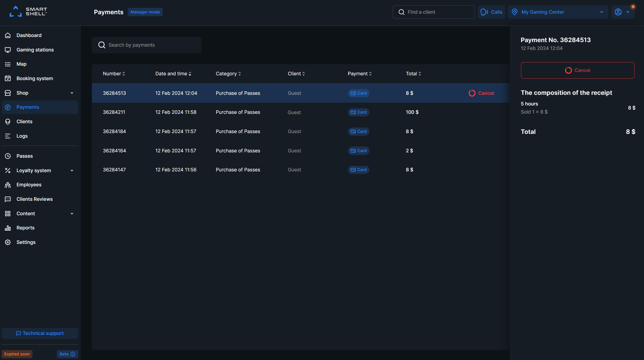Open the Map section
This screenshot has width=644, height=360.
click(x=8, y=64)
